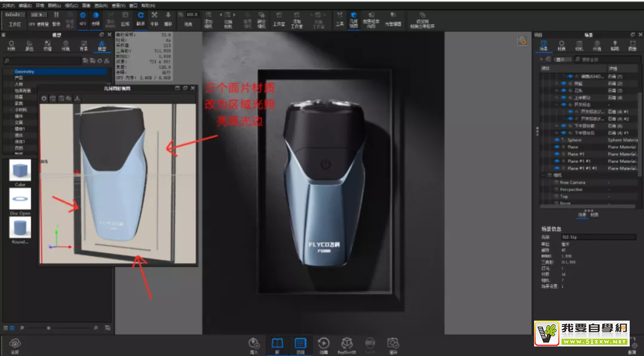Toggle the project (项目) panel button
The width and height of the screenshot is (644, 356).
pyautogui.click(x=301, y=345)
